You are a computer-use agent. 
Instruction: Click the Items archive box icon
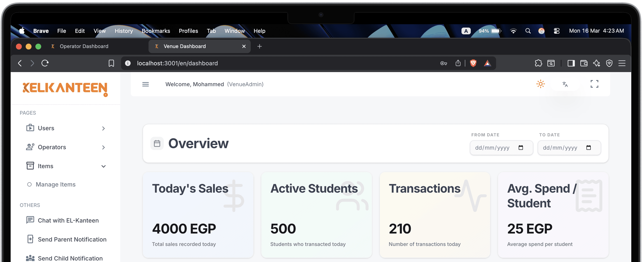pos(30,166)
